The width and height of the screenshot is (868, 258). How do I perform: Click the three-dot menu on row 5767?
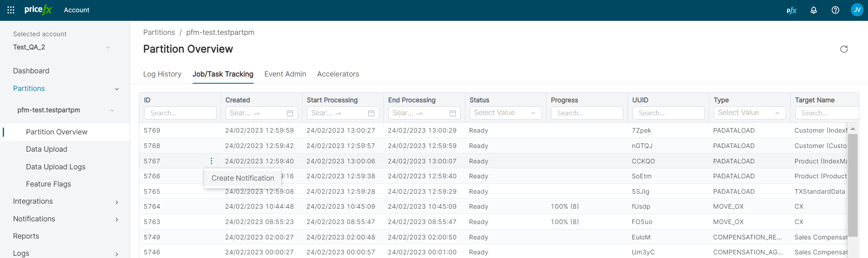coord(211,161)
